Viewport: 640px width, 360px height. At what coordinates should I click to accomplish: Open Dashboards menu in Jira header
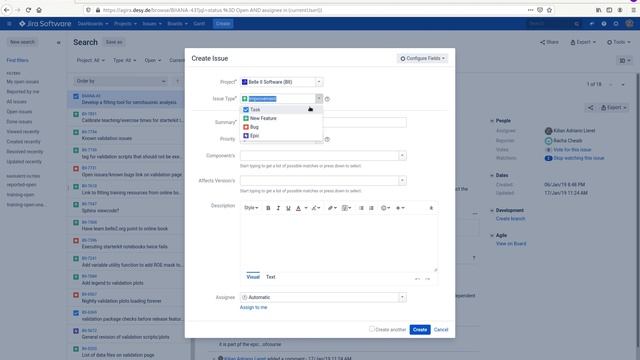pyautogui.click(x=93, y=24)
